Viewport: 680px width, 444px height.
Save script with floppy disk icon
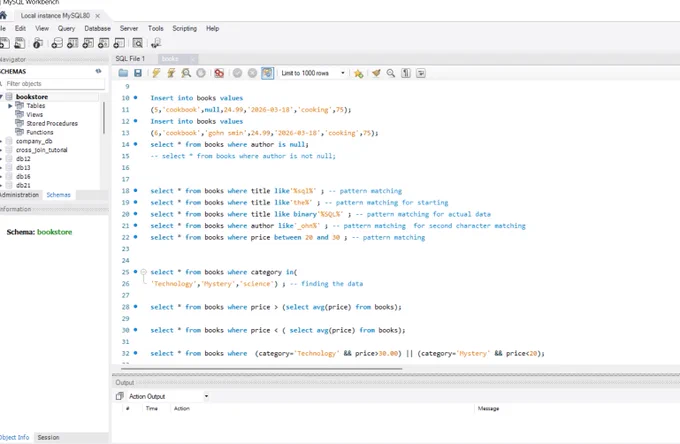[x=138, y=73]
